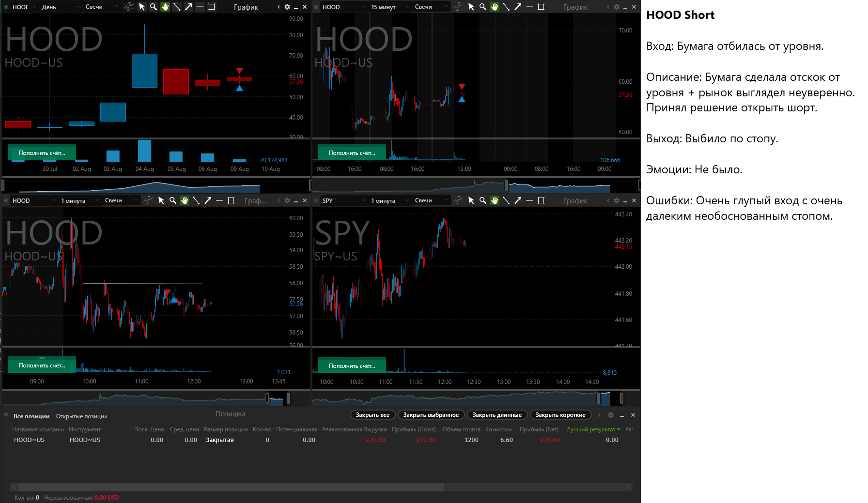Viewport: 868px width, 503px height.
Task: Activate the rectangle tool in HOOD daily chart
Action: click(212, 7)
